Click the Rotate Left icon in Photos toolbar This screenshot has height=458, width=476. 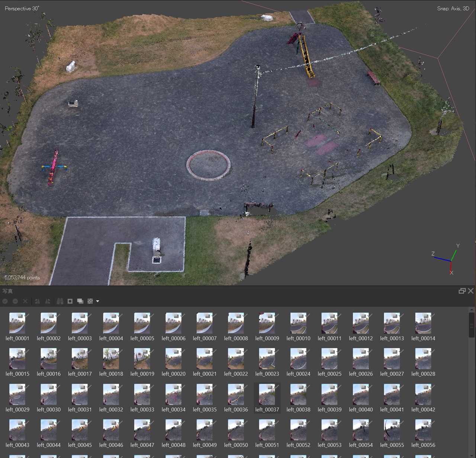[x=37, y=301]
